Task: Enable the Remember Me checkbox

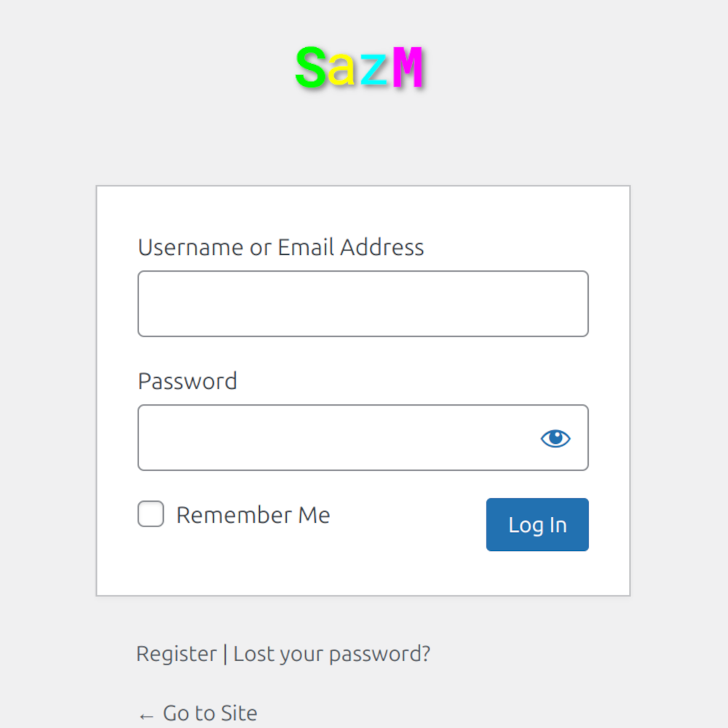Action: [151, 514]
